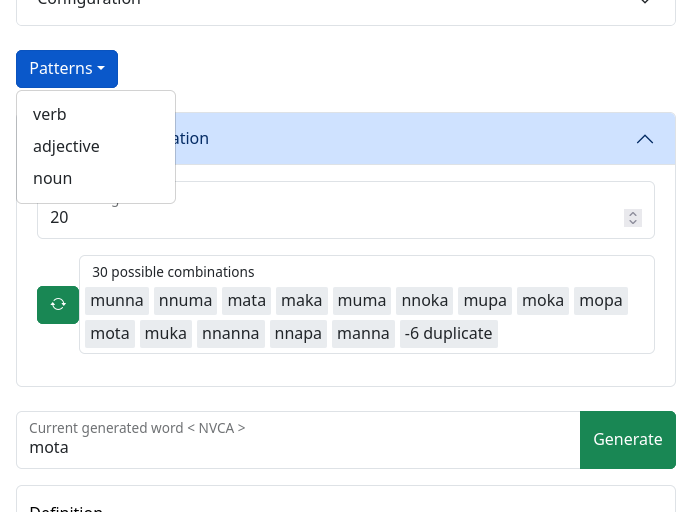Expand the Configuration panel chevron
The width and height of the screenshot is (691, 512).
[645, 3]
